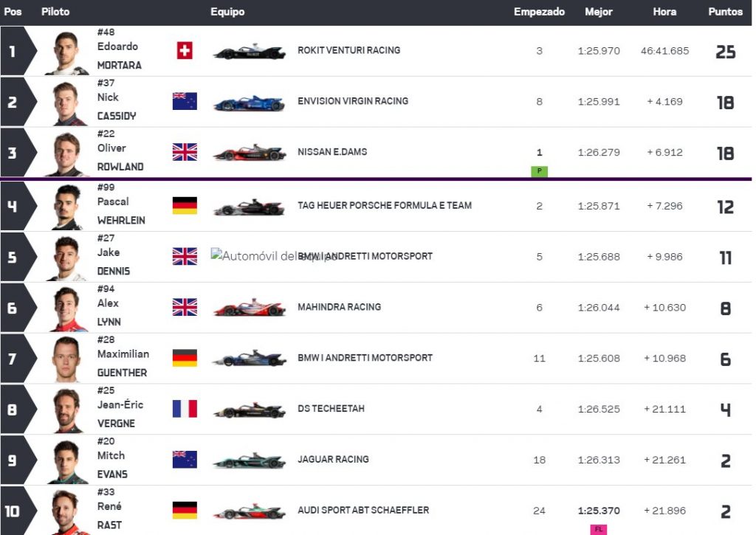Click the Puntos column header
756x535 pixels.
725,12
